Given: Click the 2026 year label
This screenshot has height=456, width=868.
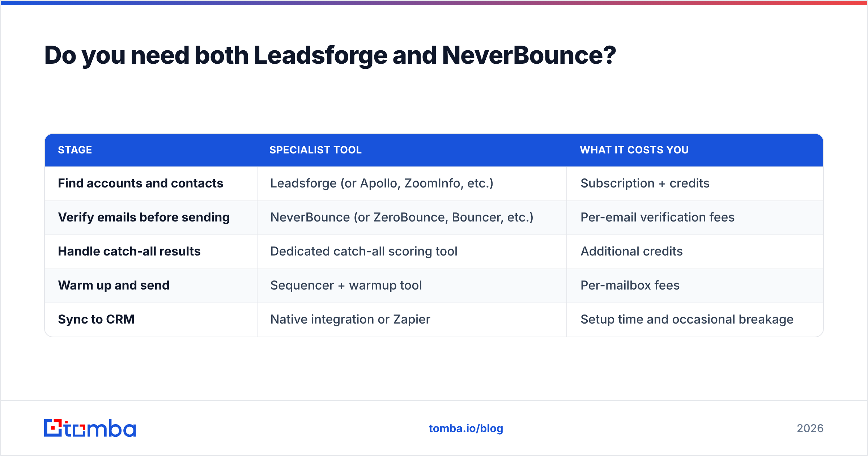Looking at the screenshot, I should pos(810,428).
